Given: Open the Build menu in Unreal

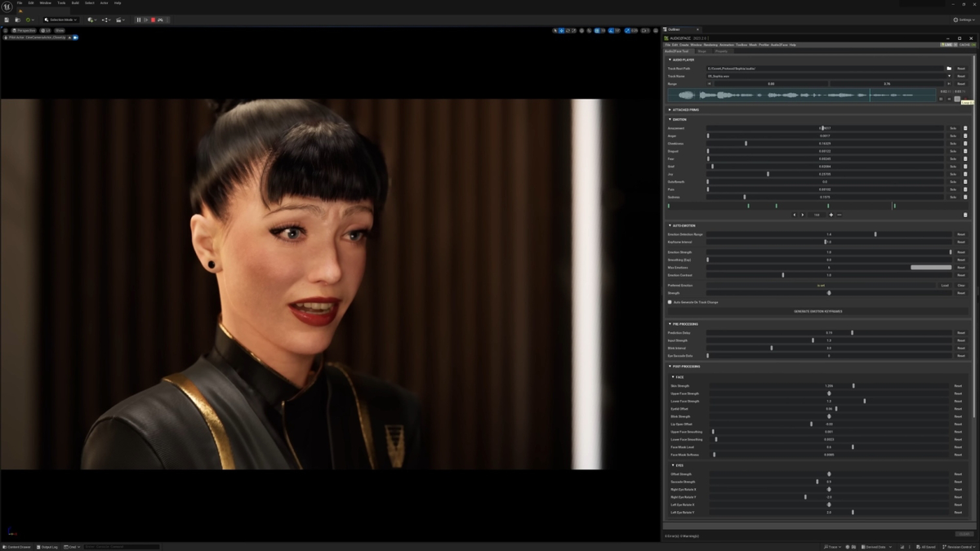Looking at the screenshot, I should click(75, 2).
